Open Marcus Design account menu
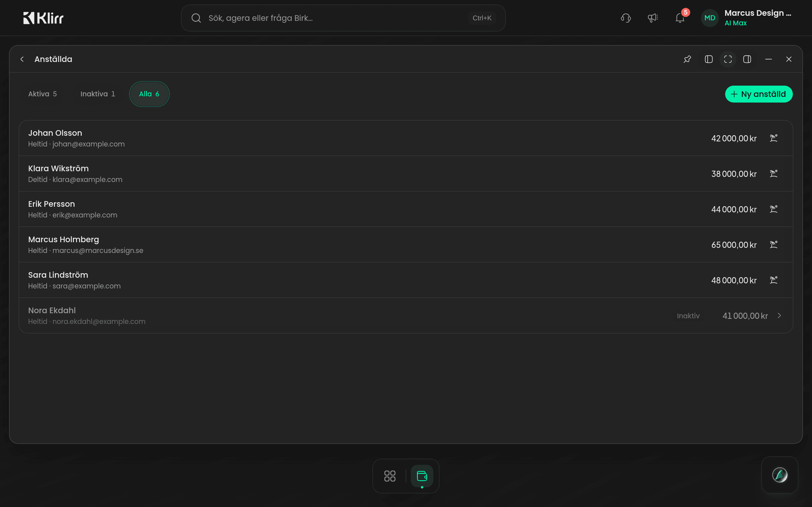Screen dimensions: 812x507 746,18
